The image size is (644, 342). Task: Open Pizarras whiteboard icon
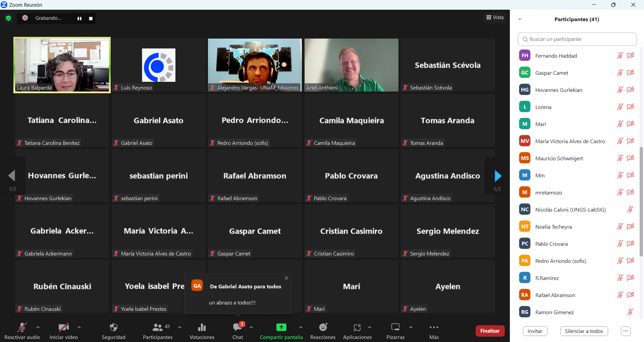[x=395, y=327]
